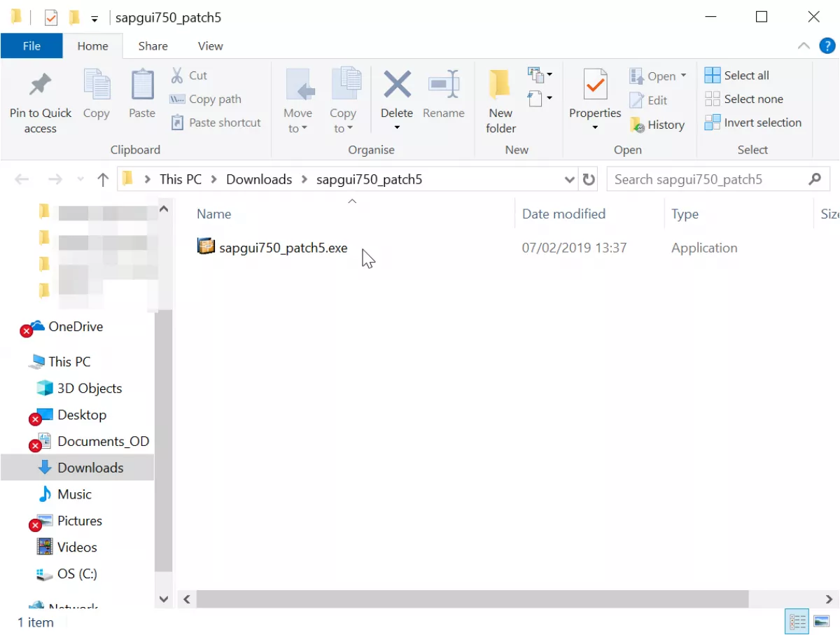Click Select none in the ribbon

[x=743, y=99]
